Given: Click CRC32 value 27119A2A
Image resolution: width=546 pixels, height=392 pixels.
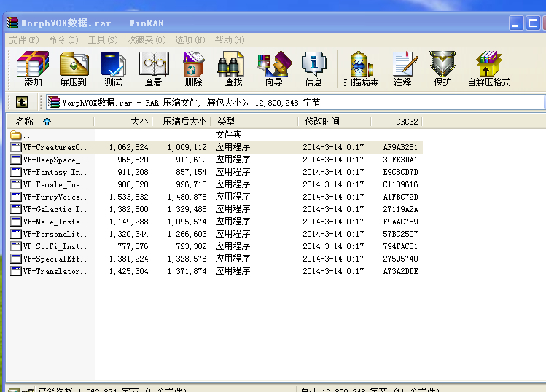Looking at the screenshot, I should pos(400,209).
